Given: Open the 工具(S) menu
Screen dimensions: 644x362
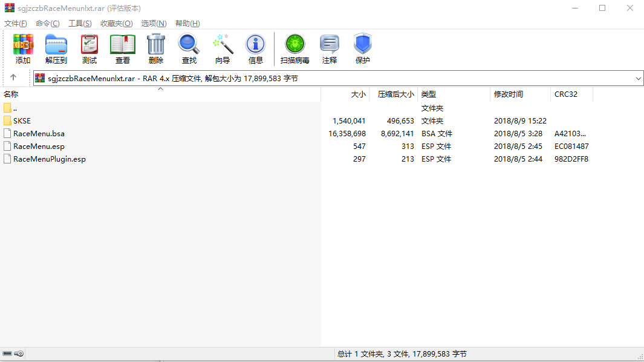Looking at the screenshot, I should [x=80, y=24].
